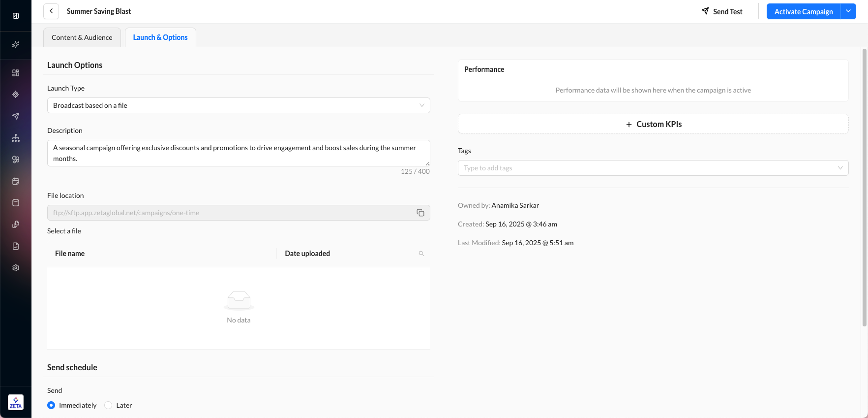Open the dashboard grid icon in sidebar
The width and height of the screenshot is (868, 418).
[x=16, y=73]
